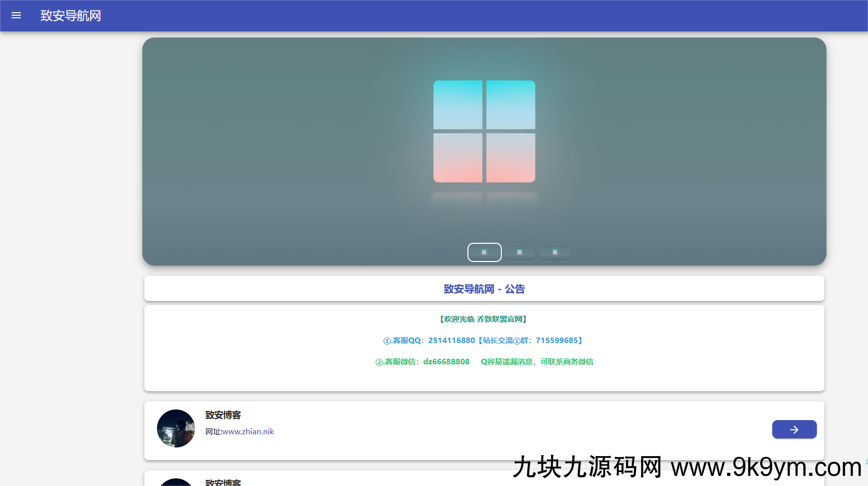Click the empty area of the blue header bar
The width and height of the screenshot is (868, 486).
[456, 16]
